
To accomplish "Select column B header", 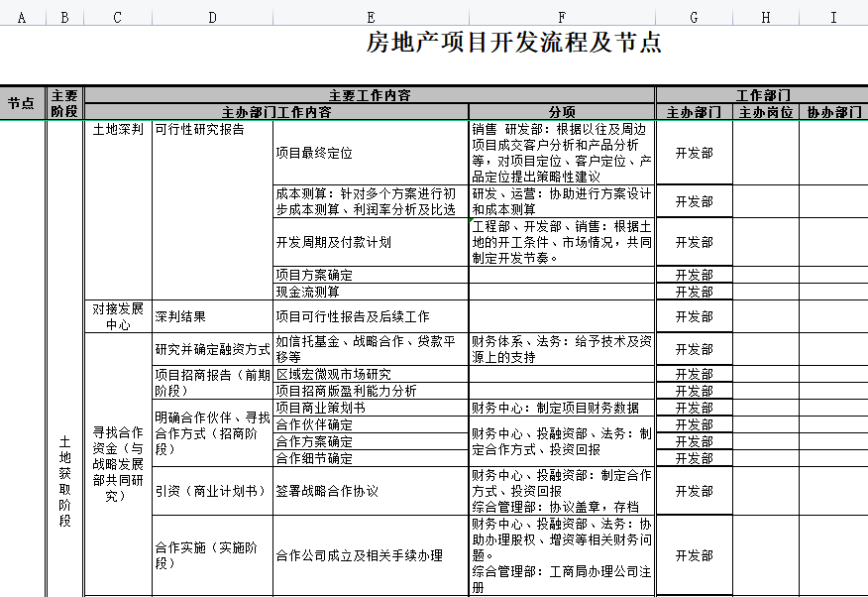I will coord(64,18).
